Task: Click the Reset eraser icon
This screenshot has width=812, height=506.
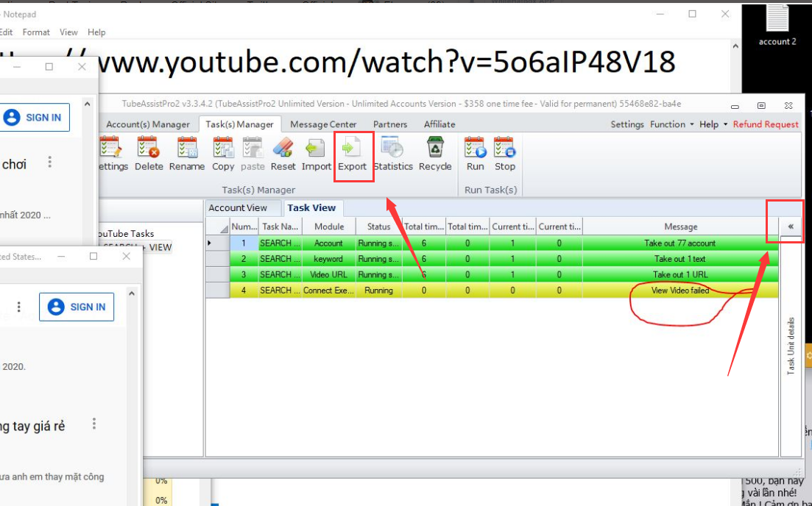Action: [283, 149]
